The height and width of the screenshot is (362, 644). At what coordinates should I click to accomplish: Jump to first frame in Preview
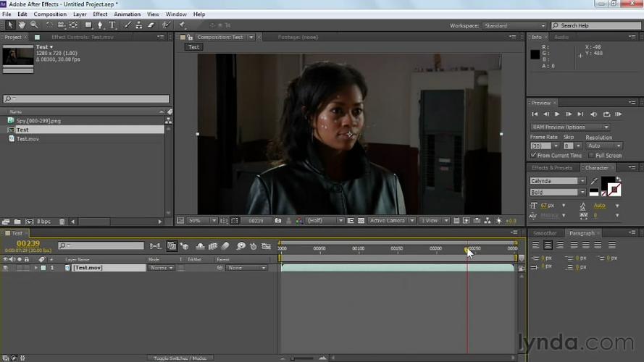[x=535, y=114]
